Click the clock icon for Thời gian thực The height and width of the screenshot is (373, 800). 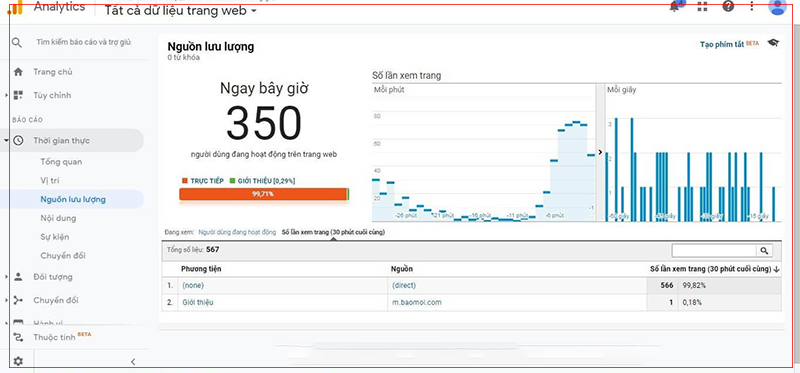tap(18, 140)
